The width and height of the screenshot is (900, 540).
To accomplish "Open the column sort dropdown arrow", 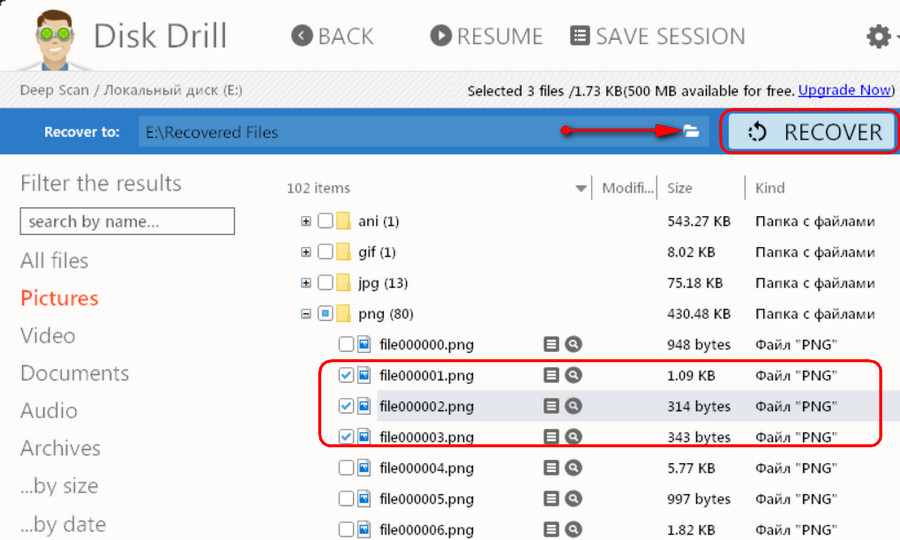I will pyautogui.click(x=581, y=189).
